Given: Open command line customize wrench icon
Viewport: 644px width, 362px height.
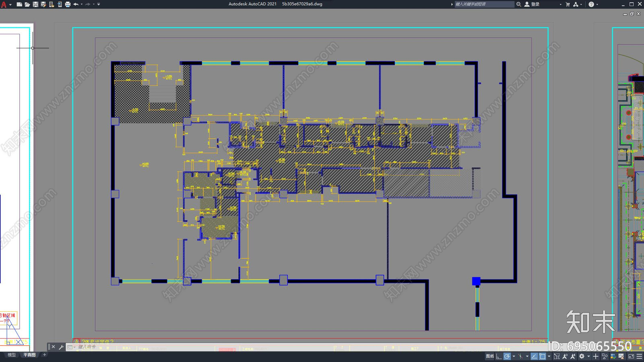Looking at the screenshot, I should [61, 347].
